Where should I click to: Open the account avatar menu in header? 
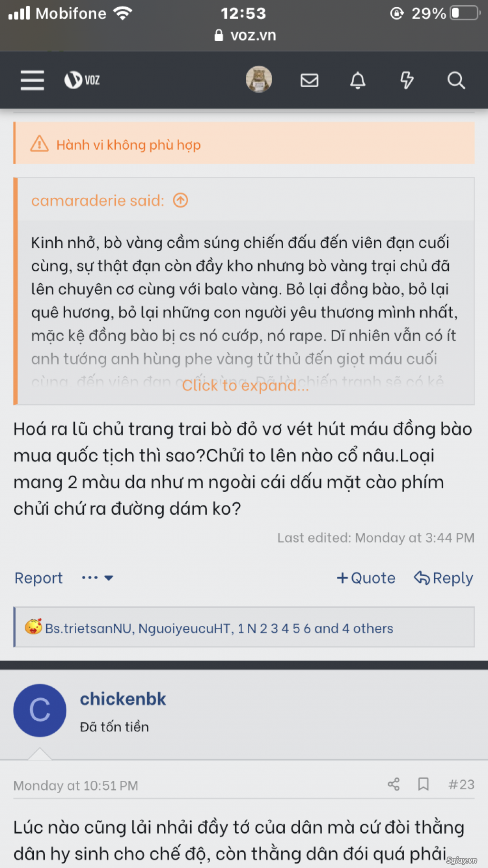pos(259,80)
